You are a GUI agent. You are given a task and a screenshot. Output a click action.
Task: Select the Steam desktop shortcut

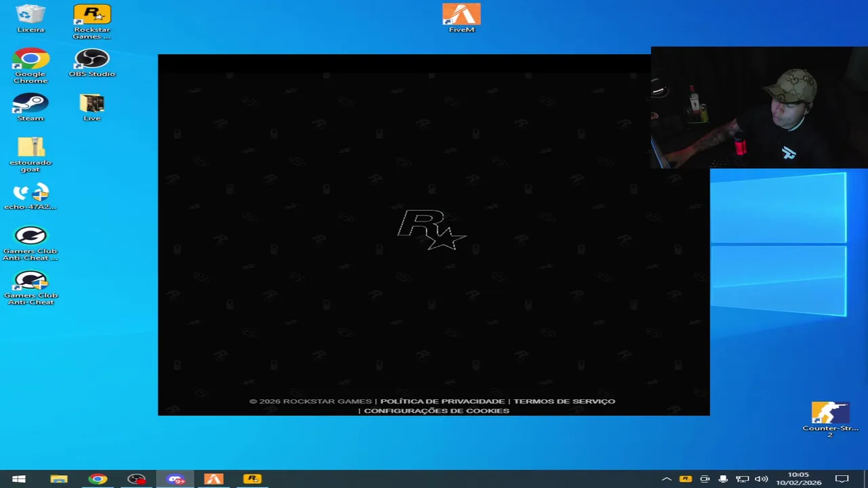point(31,107)
